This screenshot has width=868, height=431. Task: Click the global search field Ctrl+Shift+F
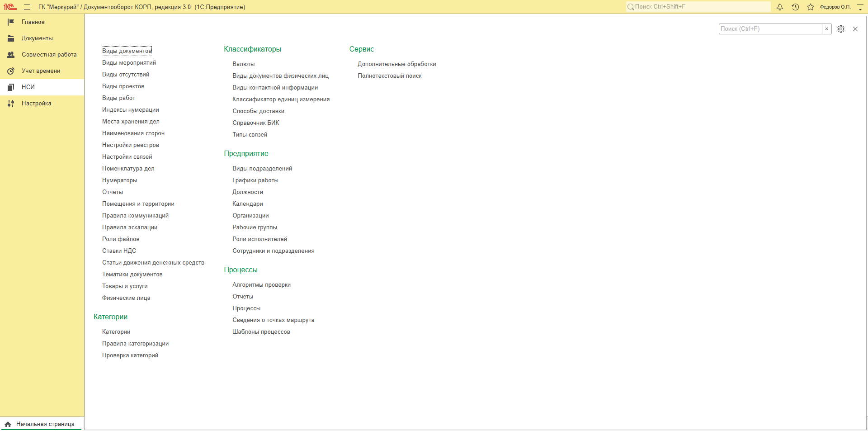click(698, 7)
